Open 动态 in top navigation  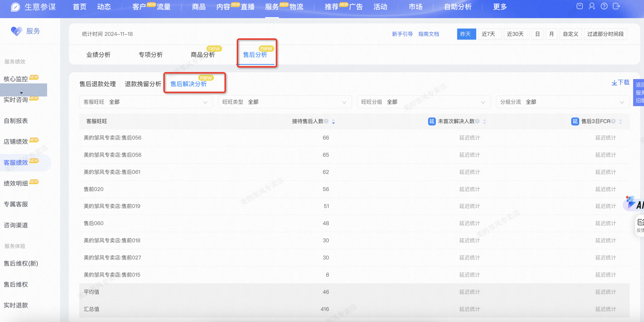104,7
